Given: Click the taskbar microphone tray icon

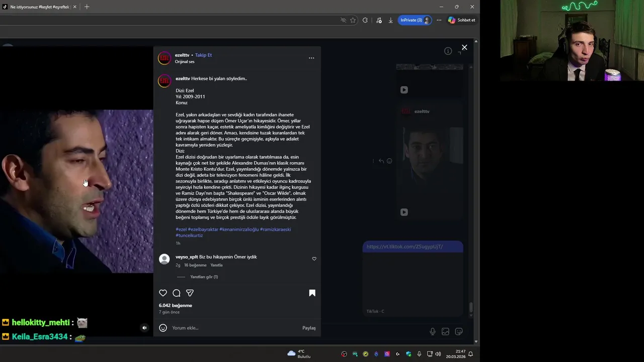Looking at the screenshot, I should tap(419, 354).
